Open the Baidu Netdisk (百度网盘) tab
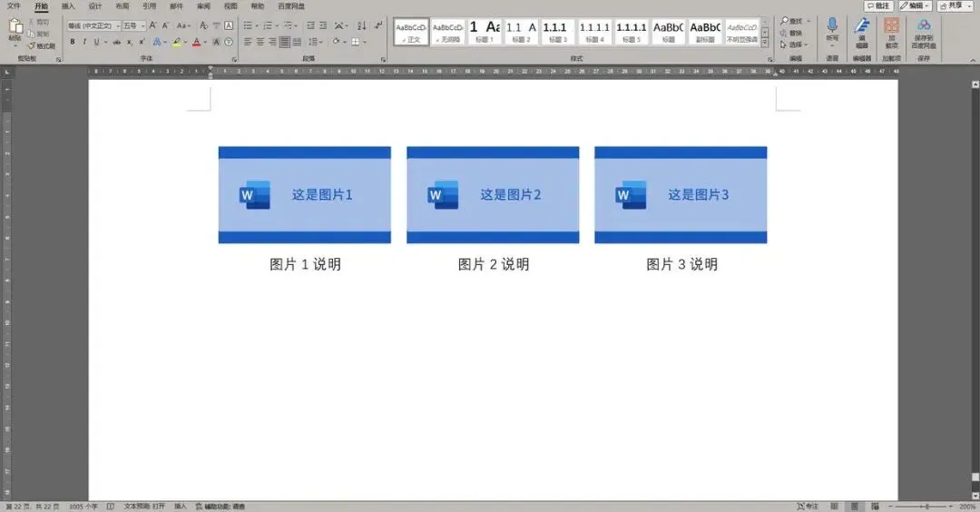 point(291,5)
